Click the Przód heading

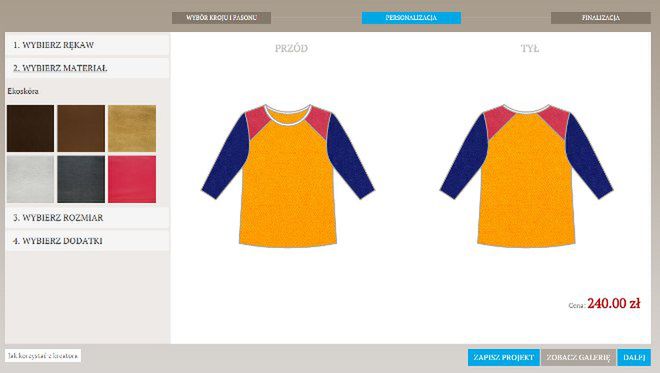tap(291, 48)
